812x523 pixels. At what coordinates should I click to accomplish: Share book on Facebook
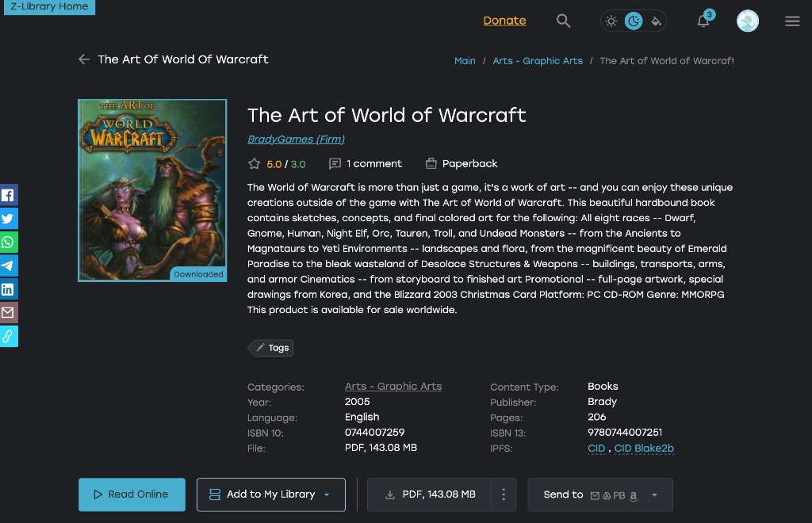pyautogui.click(x=8, y=195)
